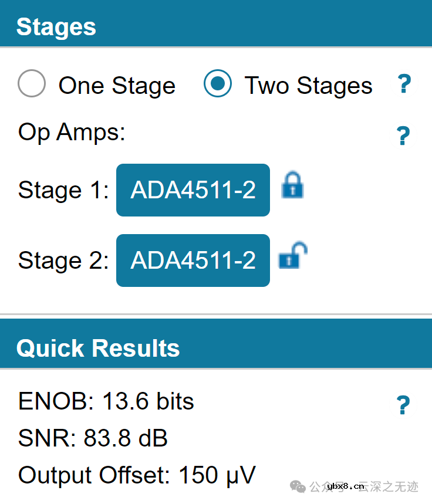Open the Quick Results help icon
Image resolution: width=432 pixels, height=504 pixels.
pyautogui.click(x=403, y=405)
